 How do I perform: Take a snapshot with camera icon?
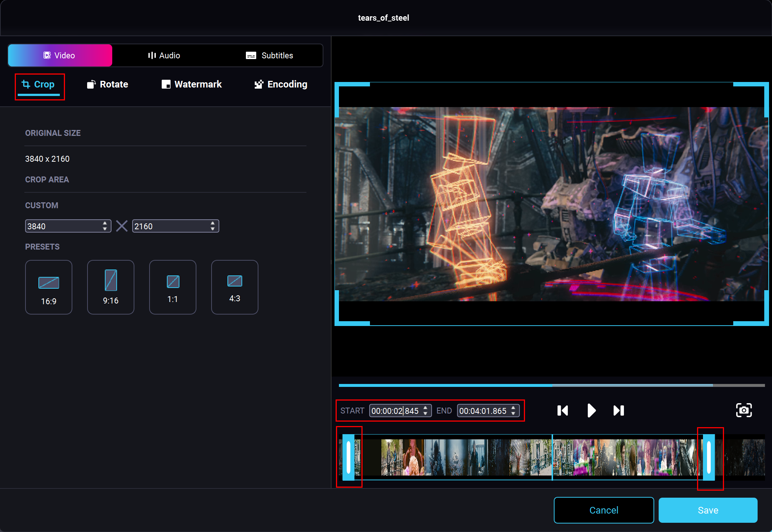(744, 410)
